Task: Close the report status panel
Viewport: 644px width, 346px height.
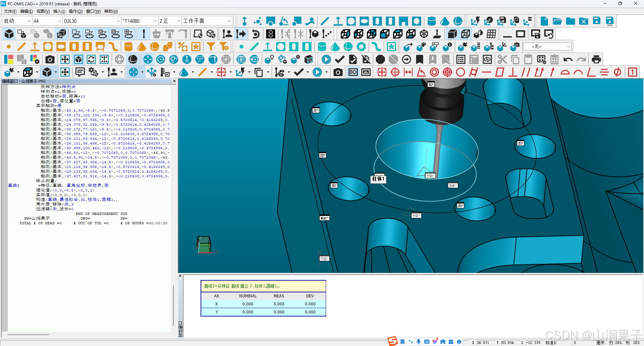Action: point(180,276)
